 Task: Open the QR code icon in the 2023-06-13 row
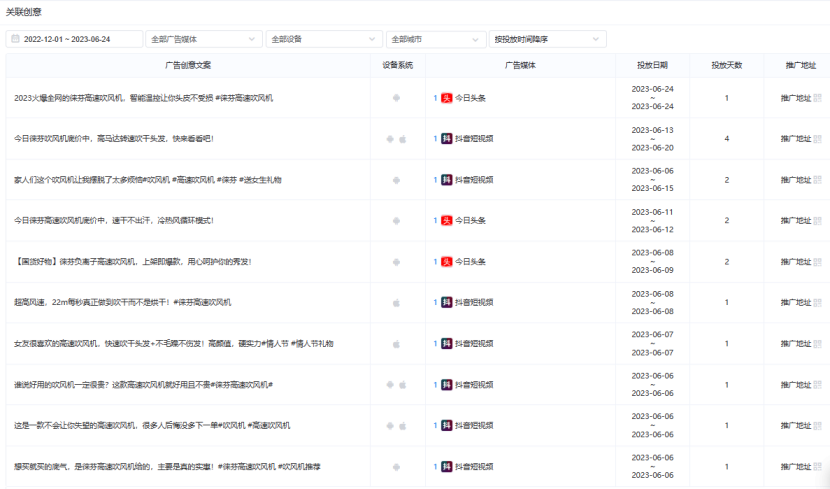click(817, 139)
